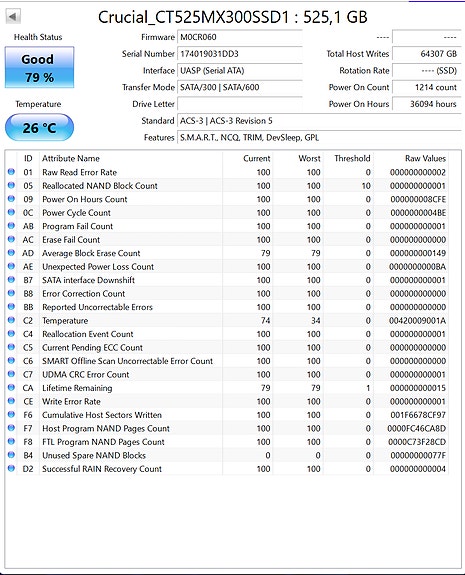This screenshot has height=575, width=465.
Task: Click the status icon for Write Error Rate
Action: coord(11,401)
